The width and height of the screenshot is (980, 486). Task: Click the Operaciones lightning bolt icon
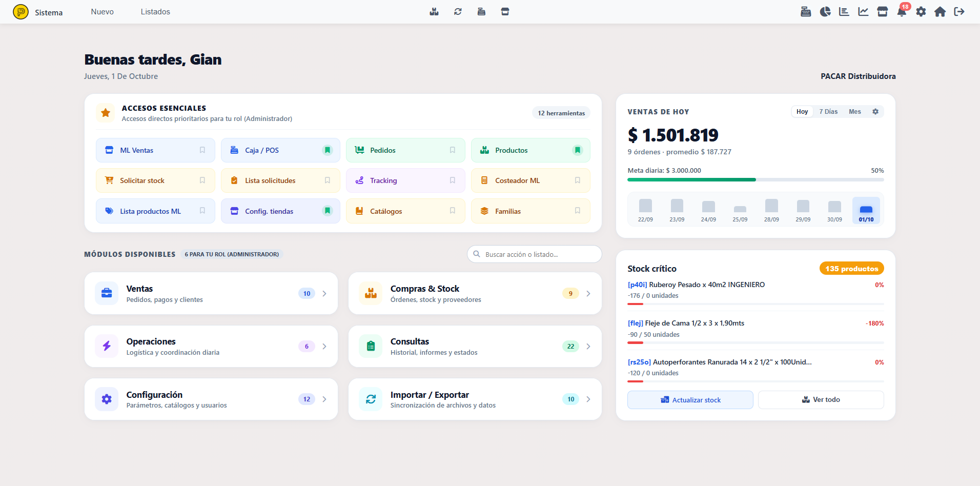tap(107, 346)
